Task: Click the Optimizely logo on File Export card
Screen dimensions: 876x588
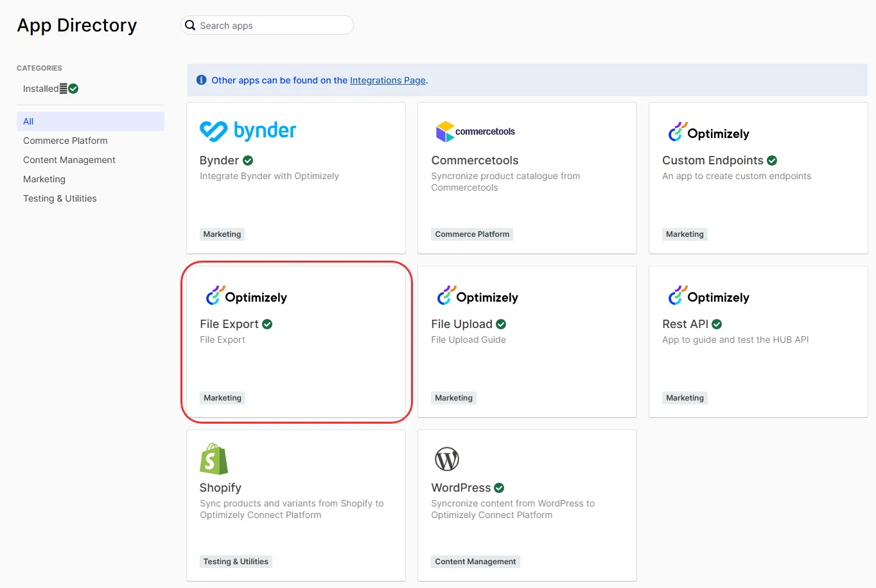Action: pyautogui.click(x=246, y=296)
